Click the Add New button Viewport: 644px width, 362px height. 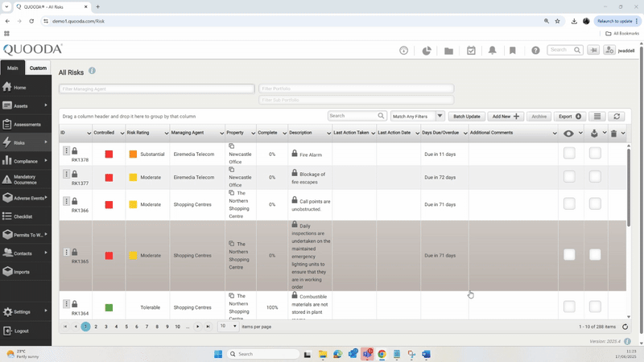coord(506,117)
